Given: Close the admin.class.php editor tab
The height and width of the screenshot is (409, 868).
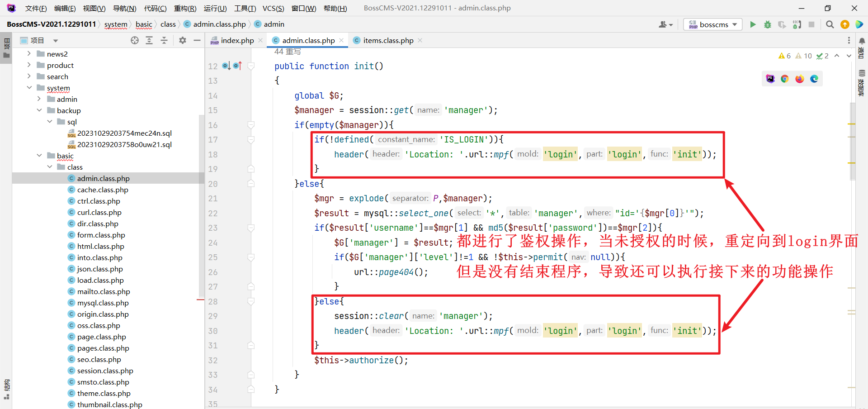Looking at the screenshot, I should (341, 40).
